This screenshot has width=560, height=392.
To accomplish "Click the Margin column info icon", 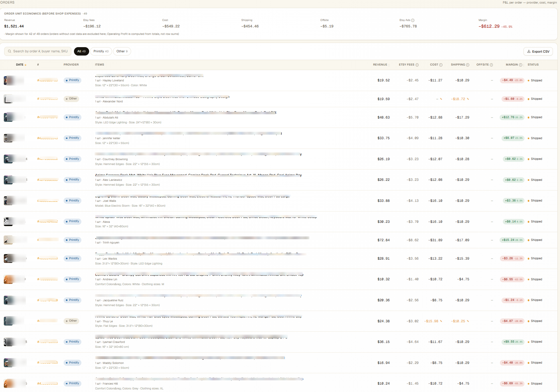I will [520, 65].
